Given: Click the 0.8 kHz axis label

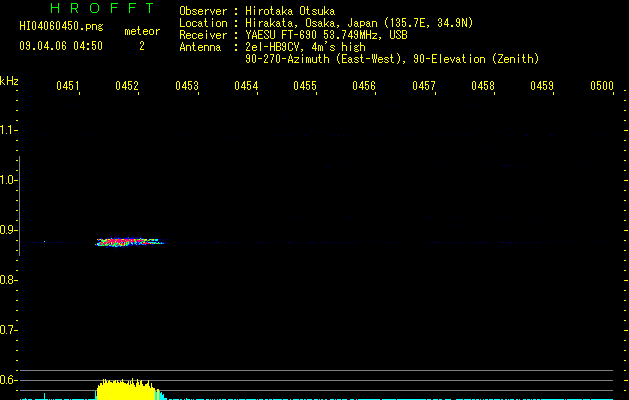Looking at the screenshot, I should [7, 280].
